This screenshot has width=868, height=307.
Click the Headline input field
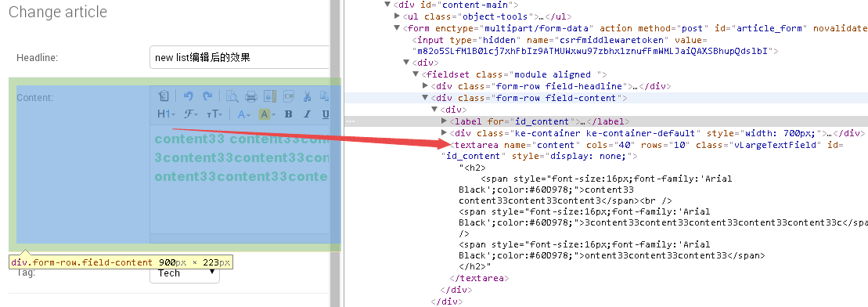pos(240,57)
